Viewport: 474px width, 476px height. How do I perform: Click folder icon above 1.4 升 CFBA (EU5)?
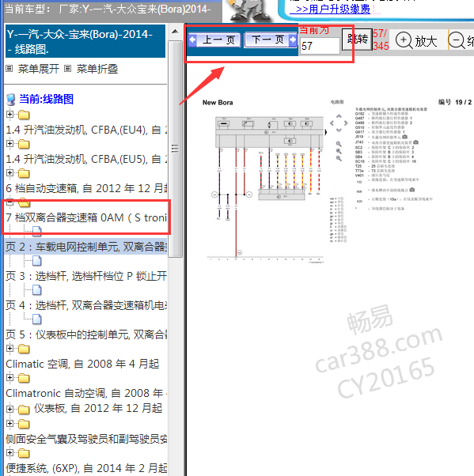24,144
